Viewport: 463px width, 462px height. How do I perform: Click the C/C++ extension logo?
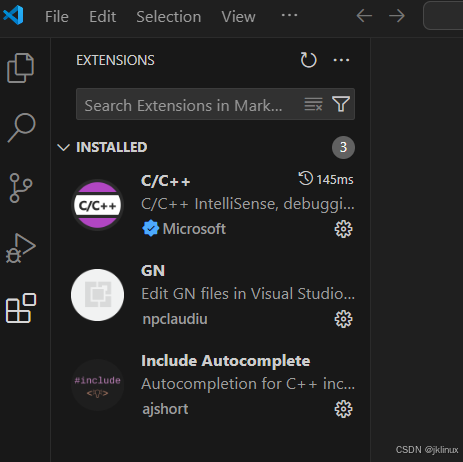(x=98, y=205)
